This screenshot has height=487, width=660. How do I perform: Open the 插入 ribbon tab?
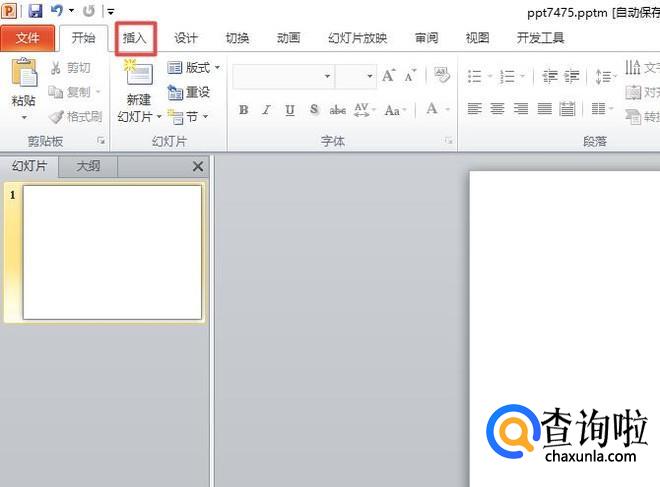tap(135, 38)
